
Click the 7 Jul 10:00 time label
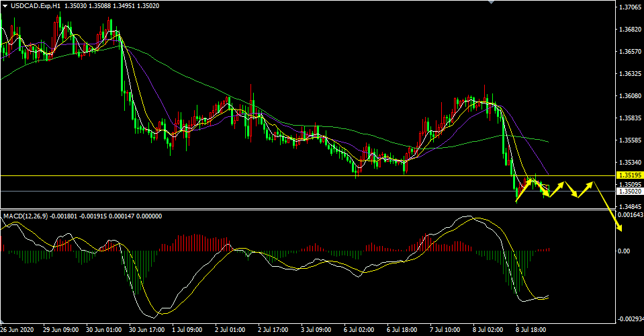click(x=445, y=330)
